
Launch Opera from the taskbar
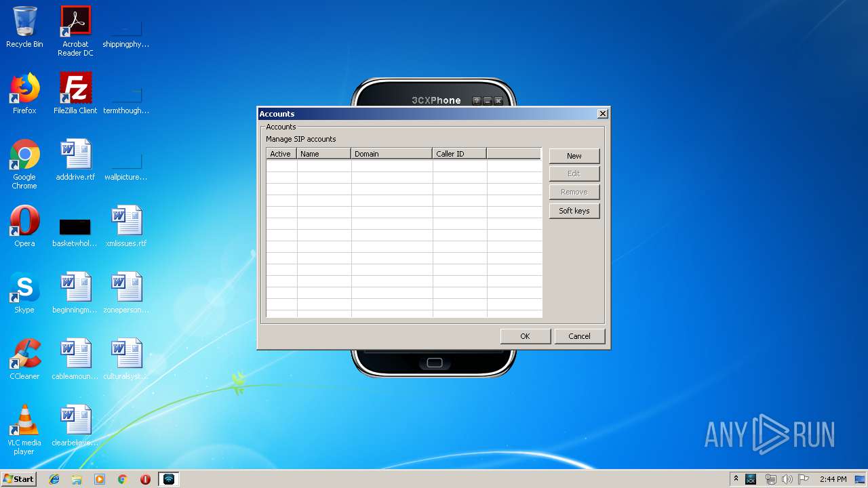(x=145, y=479)
